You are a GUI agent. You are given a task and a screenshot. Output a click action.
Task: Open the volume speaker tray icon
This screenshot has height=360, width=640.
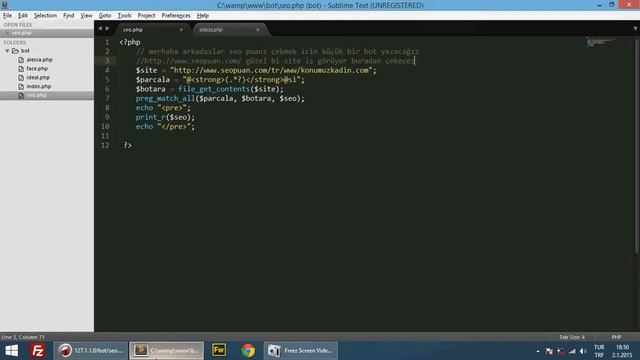(583, 351)
